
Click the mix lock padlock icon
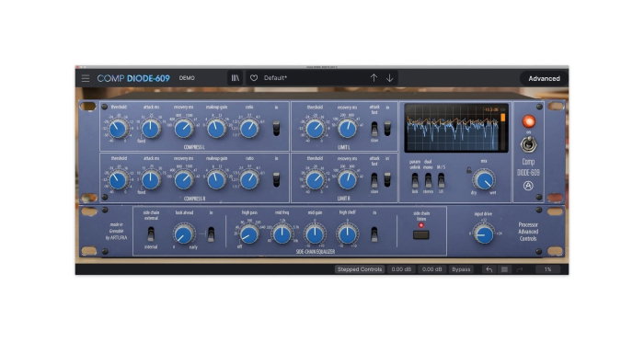[x=468, y=169]
